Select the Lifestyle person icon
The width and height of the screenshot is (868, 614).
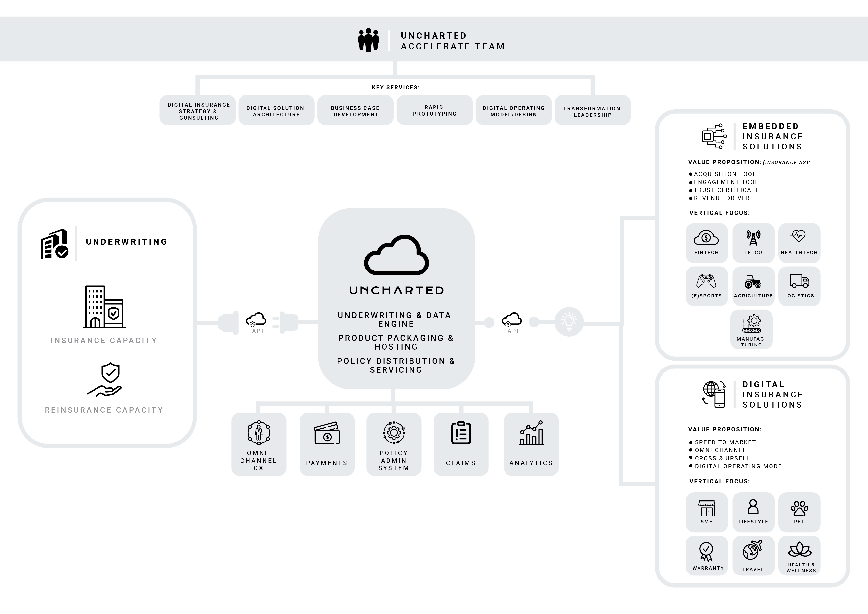753,507
